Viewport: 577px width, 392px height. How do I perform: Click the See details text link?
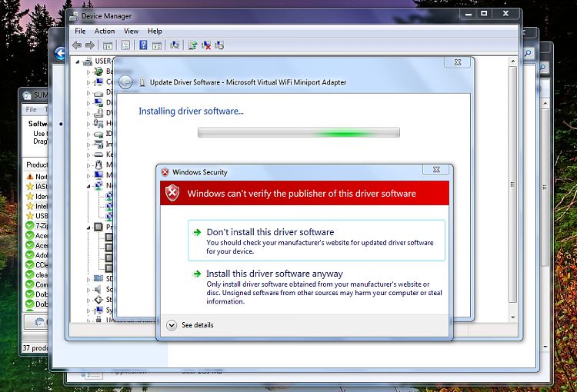click(198, 325)
